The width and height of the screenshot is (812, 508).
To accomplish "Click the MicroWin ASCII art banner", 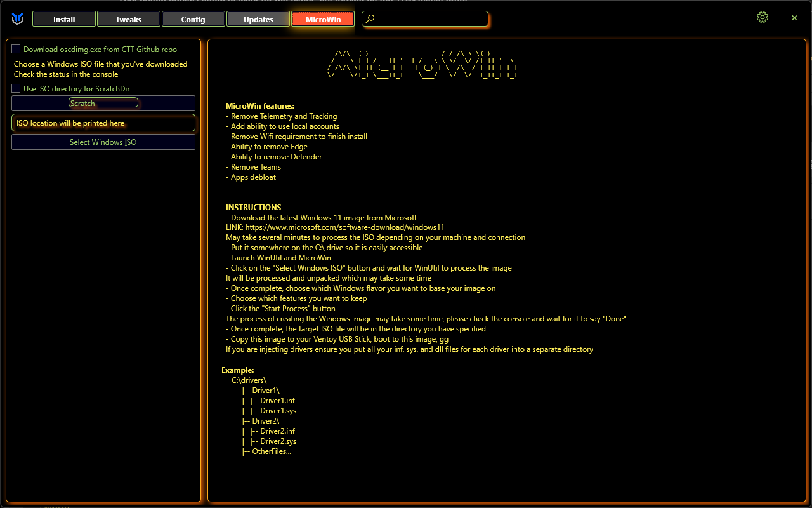I will tap(422, 65).
